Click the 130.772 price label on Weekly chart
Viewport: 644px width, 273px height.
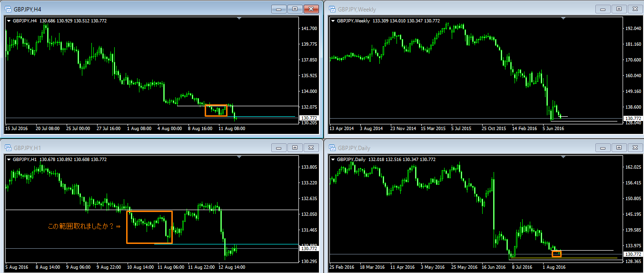pyautogui.click(x=633, y=119)
